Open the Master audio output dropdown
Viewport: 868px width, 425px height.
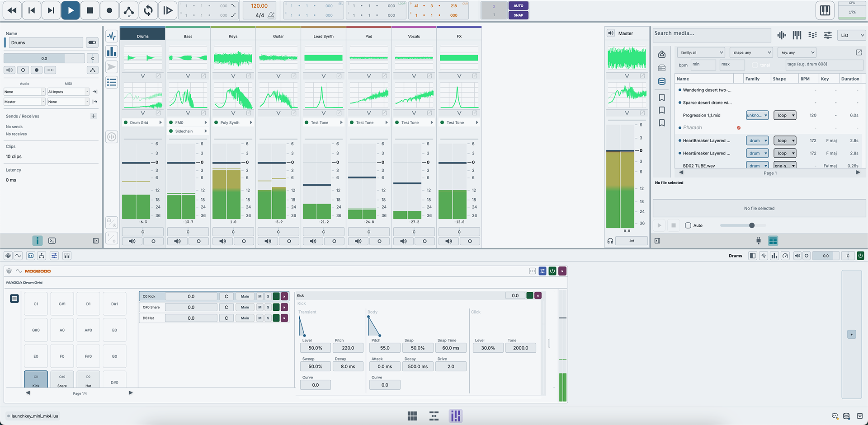(24, 102)
